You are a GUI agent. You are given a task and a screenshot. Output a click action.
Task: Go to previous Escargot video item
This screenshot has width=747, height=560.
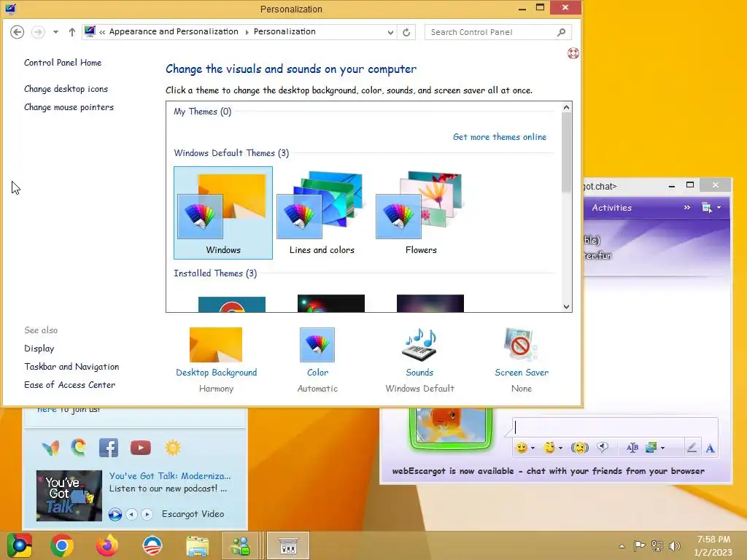click(x=131, y=514)
